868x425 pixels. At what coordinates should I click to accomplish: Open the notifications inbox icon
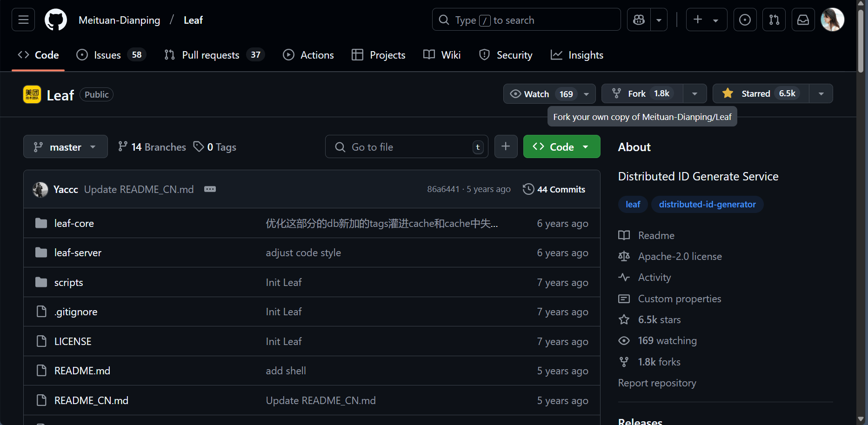[803, 20]
